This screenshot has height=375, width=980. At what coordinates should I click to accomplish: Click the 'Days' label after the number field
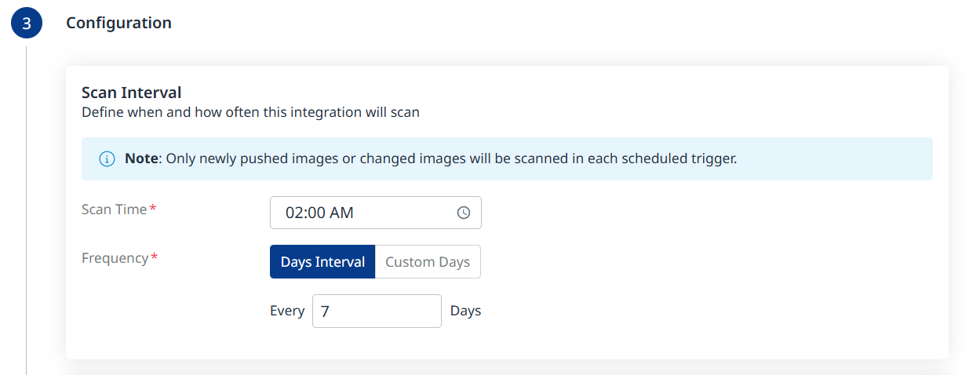pyautogui.click(x=465, y=311)
